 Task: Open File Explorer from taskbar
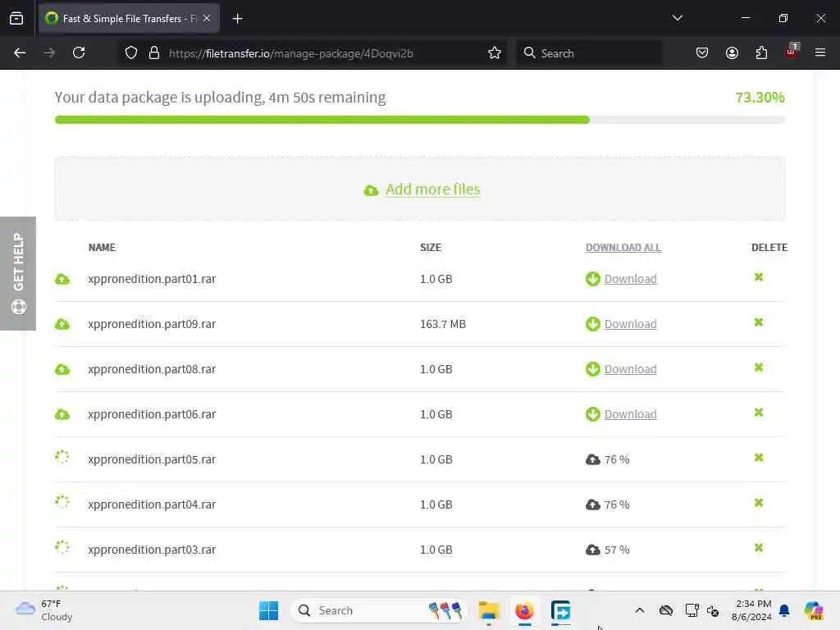coord(489,610)
